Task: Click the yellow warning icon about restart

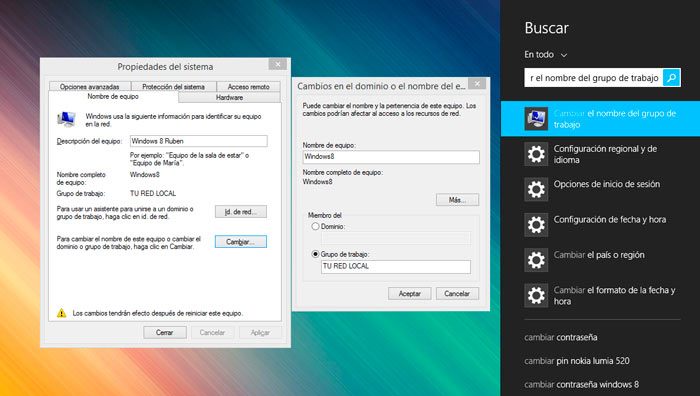Action: [x=62, y=313]
